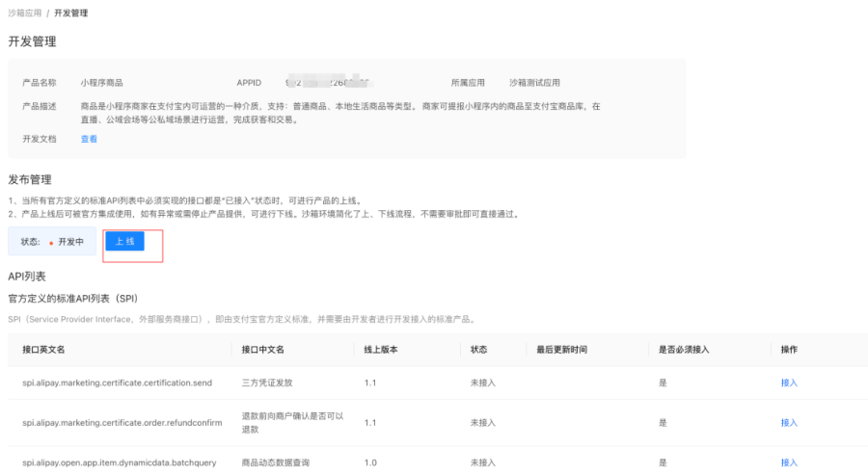Image resolution: width=868 pixels, height=475 pixels.
Task: Click the blurred APPID value
Action: 330,83
